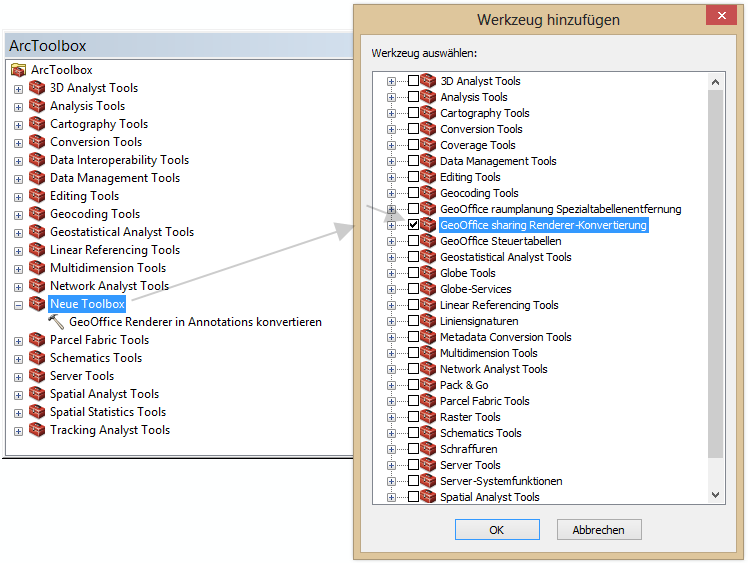Check the 3D Analyst Tools checkbox in dialog
The height and width of the screenshot is (563, 748).
(414, 81)
